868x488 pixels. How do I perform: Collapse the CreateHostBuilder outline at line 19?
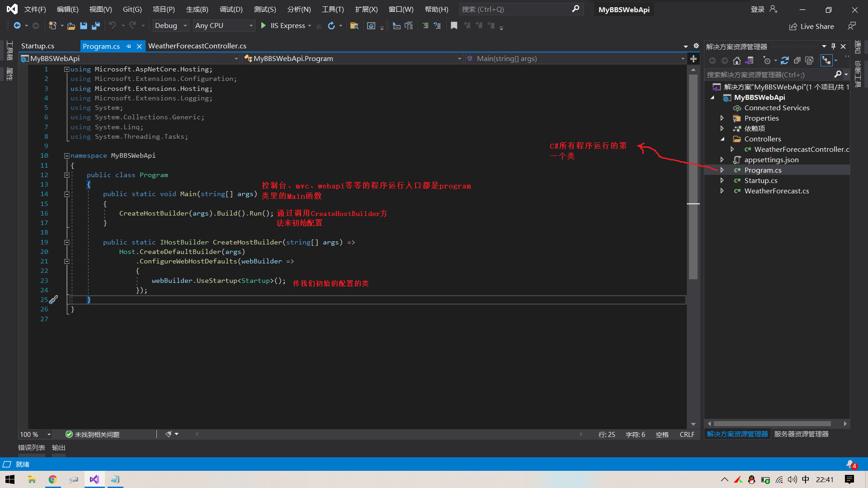pyautogui.click(x=66, y=242)
